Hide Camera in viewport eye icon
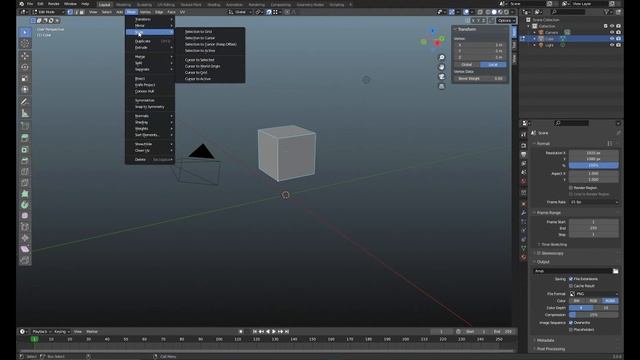The height and width of the screenshot is (360, 640). [612, 32]
